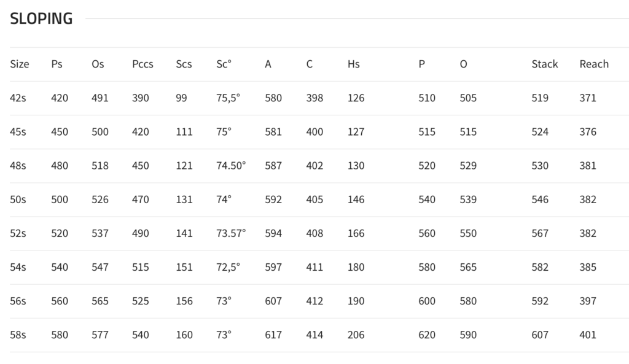Select the Sc° column header
This screenshot has height=364, width=629.
tap(224, 64)
